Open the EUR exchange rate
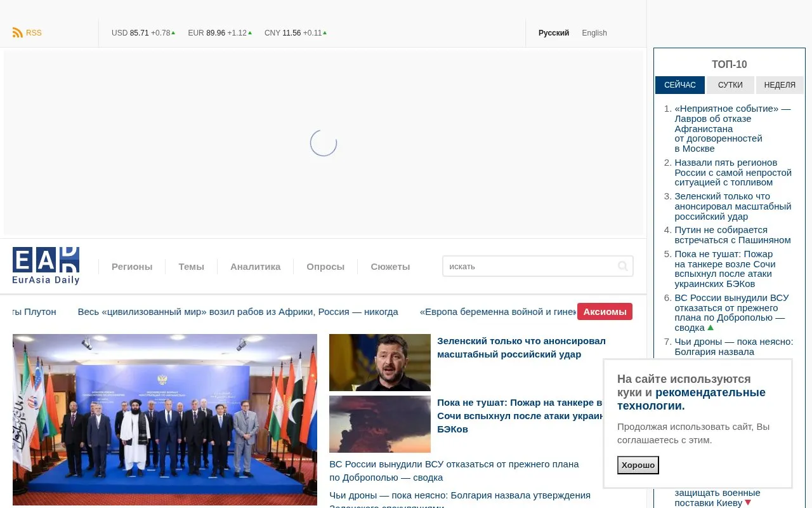The height and width of the screenshot is (508, 812). [219, 33]
